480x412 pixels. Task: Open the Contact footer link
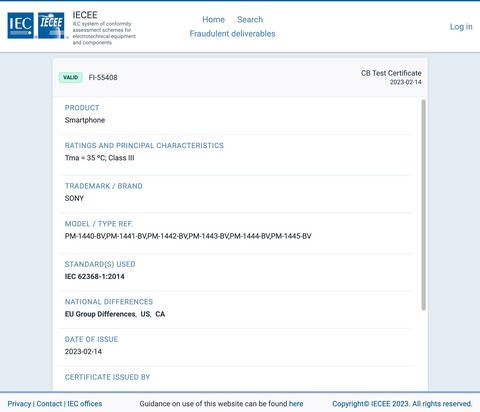pyautogui.click(x=49, y=404)
